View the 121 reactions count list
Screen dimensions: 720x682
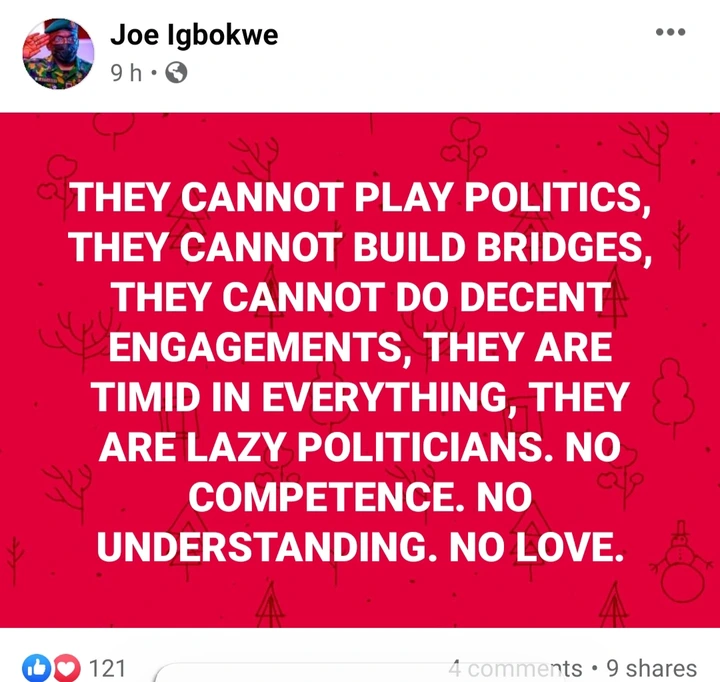click(107, 668)
